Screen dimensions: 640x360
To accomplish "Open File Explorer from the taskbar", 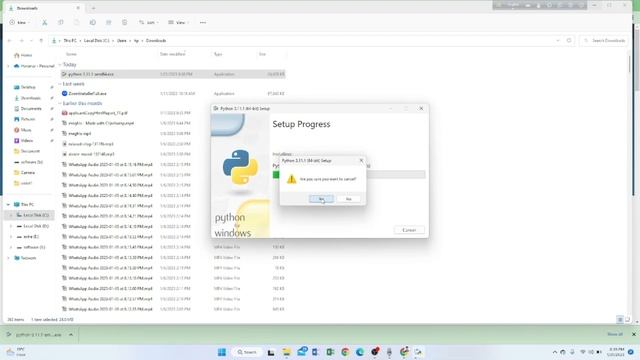I will click(x=287, y=352).
